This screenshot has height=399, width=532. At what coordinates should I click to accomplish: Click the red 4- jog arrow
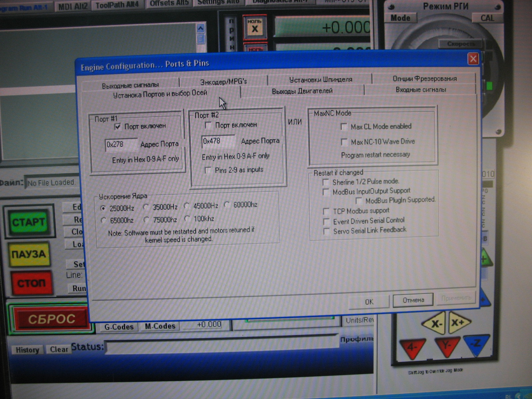tap(413, 348)
